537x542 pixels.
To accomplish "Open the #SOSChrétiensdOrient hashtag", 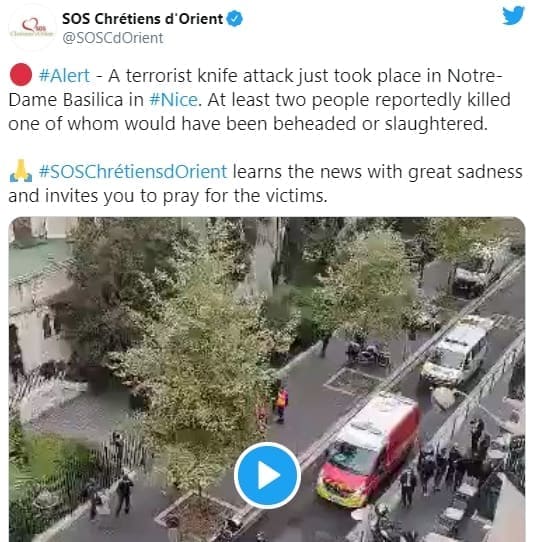I will coord(133,171).
